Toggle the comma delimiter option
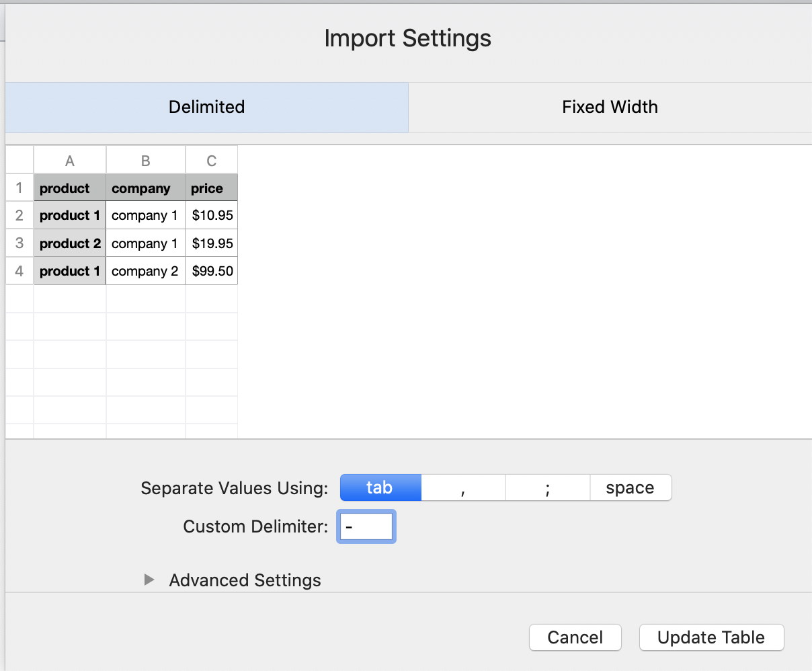 point(463,487)
